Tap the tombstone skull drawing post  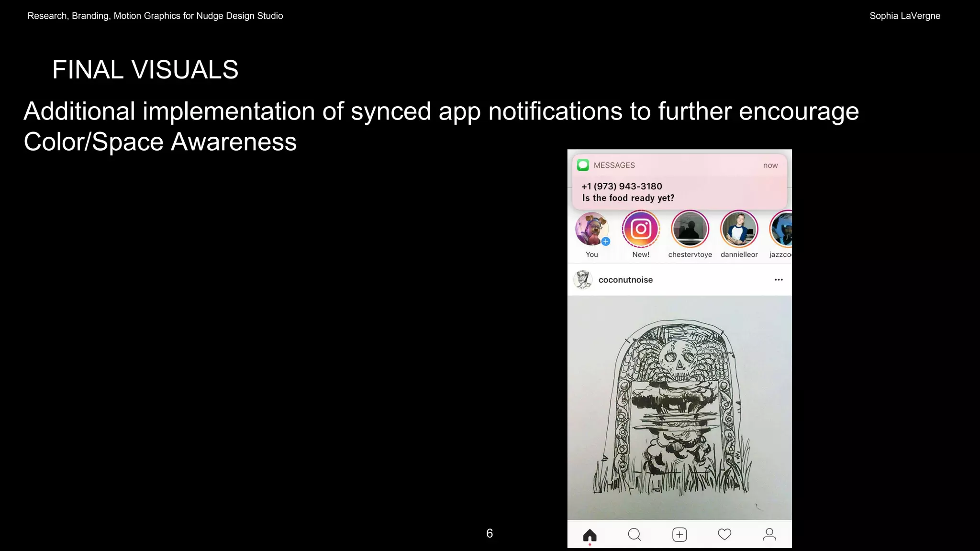679,408
